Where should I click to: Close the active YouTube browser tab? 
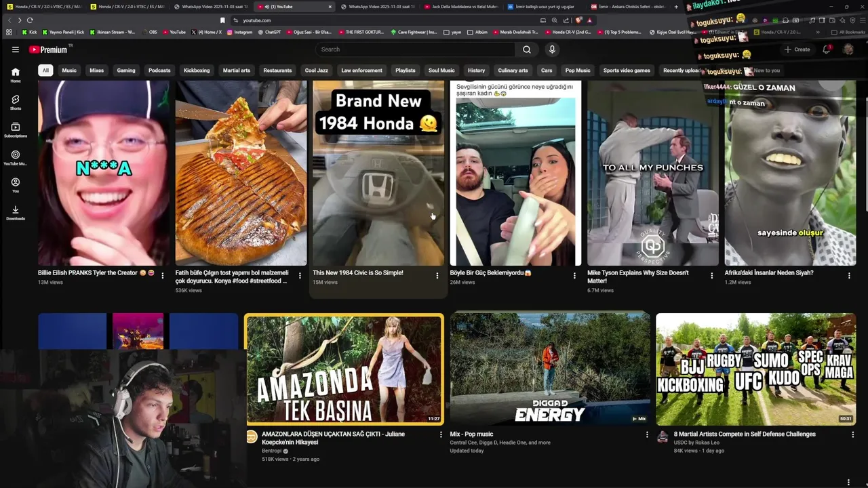[330, 7]
